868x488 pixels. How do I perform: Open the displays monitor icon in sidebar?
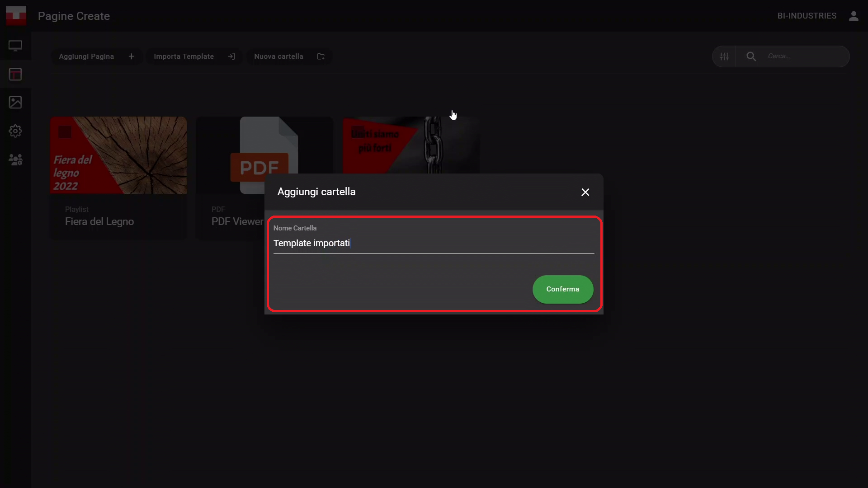pos(15,46)
